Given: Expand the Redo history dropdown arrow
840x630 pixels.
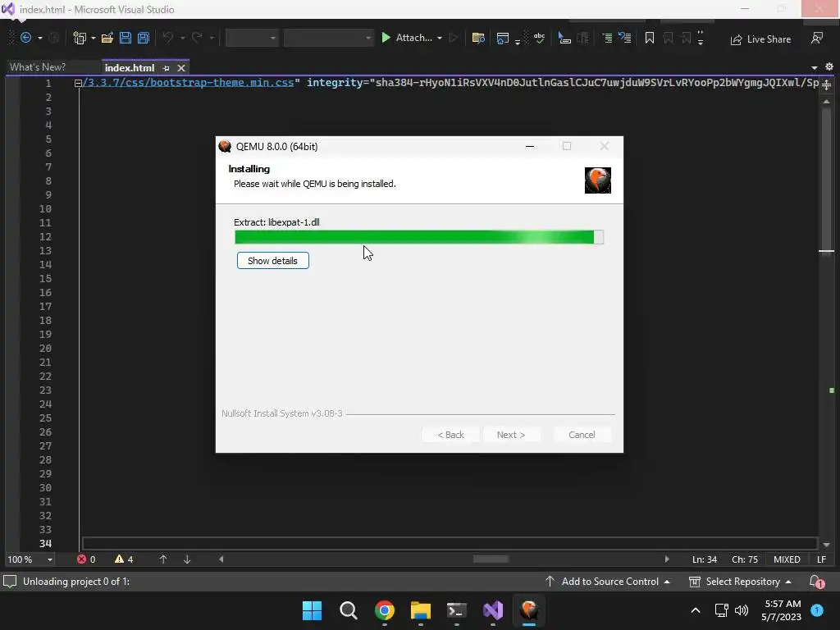Looking at the screenshot, I should [x=212, y=38].
